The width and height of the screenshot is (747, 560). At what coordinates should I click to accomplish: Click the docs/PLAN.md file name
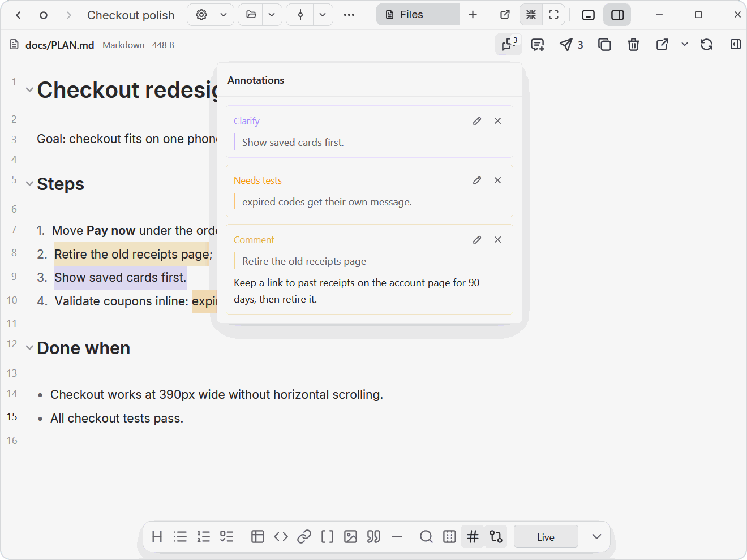tap(59, 45)
